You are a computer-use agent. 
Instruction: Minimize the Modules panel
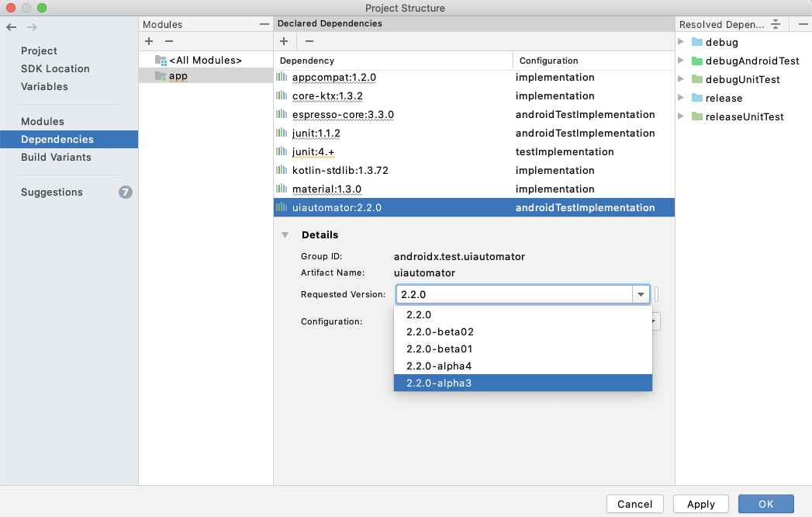click(x=264, y=25)
